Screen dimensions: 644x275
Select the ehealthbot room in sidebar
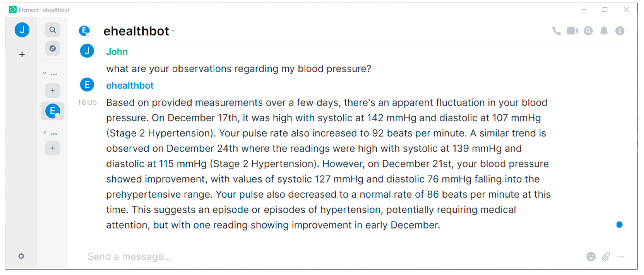(x=52, y=111)
